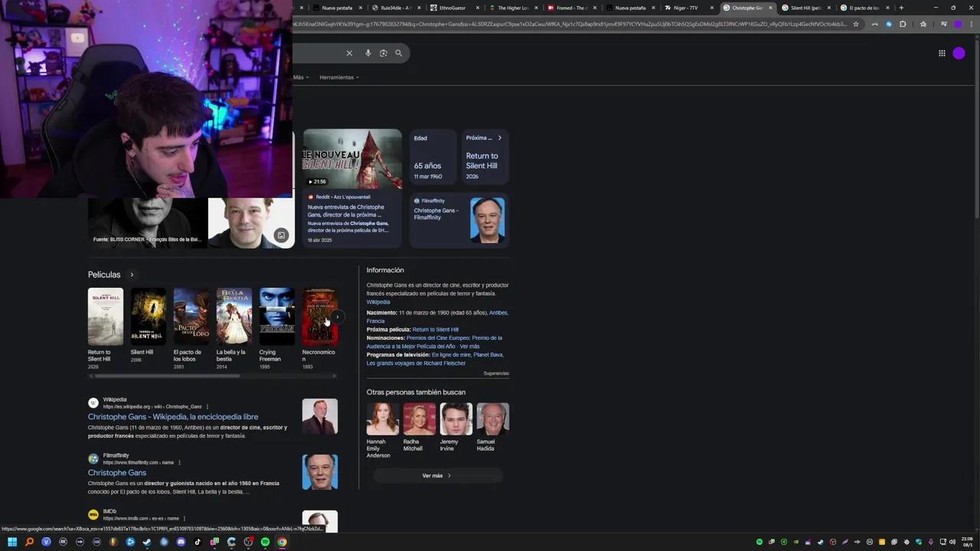
Task: Open Wikipedia result's three-dot options
Action: (x=207, y=406)
